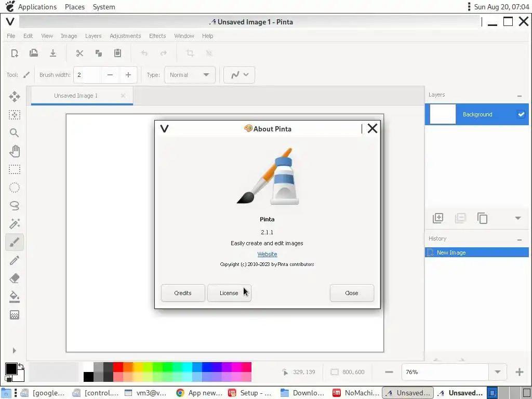This screenshot has height=399, width=532.
Task: Switch to Chrome App new taskbar item
Action: point(199,393)
